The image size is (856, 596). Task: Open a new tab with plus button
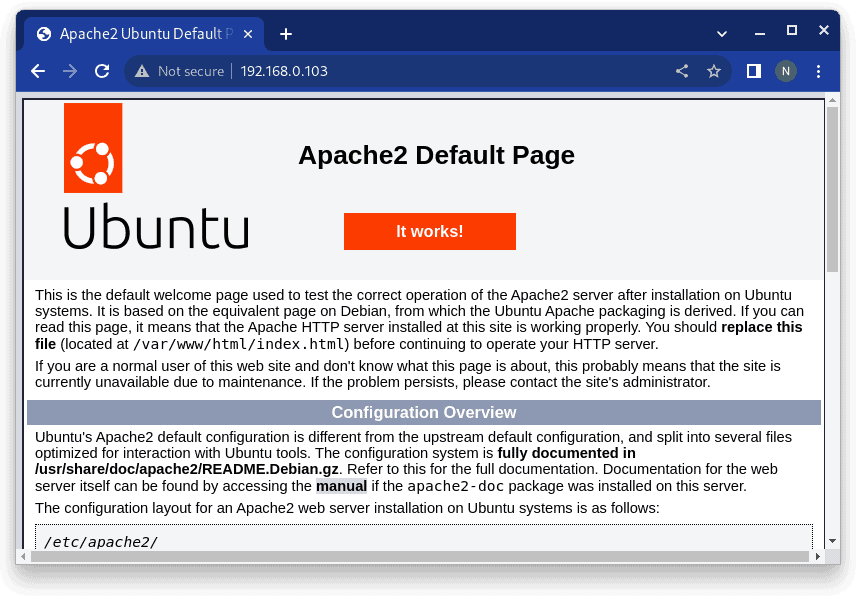point(286,34)
